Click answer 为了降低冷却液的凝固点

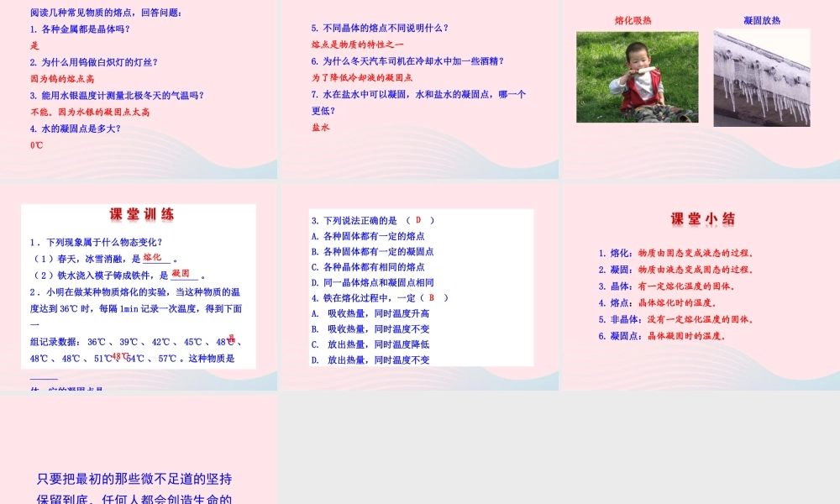(362, 77)
